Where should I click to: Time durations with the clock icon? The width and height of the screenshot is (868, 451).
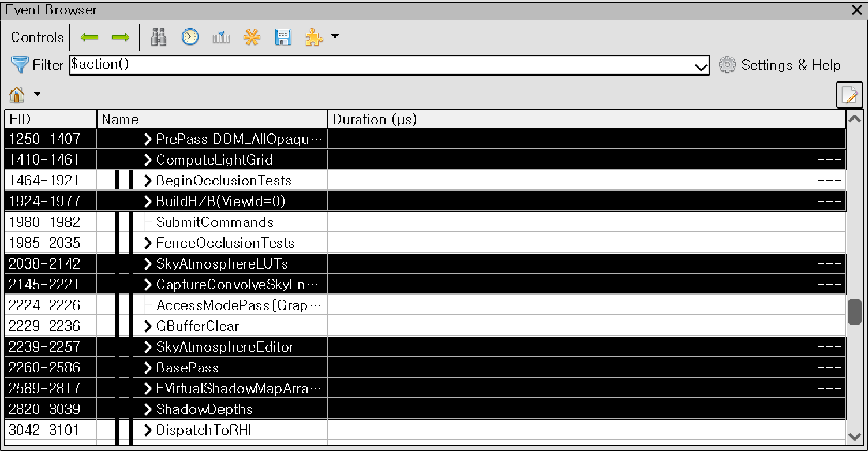click(x=190, y=38)
